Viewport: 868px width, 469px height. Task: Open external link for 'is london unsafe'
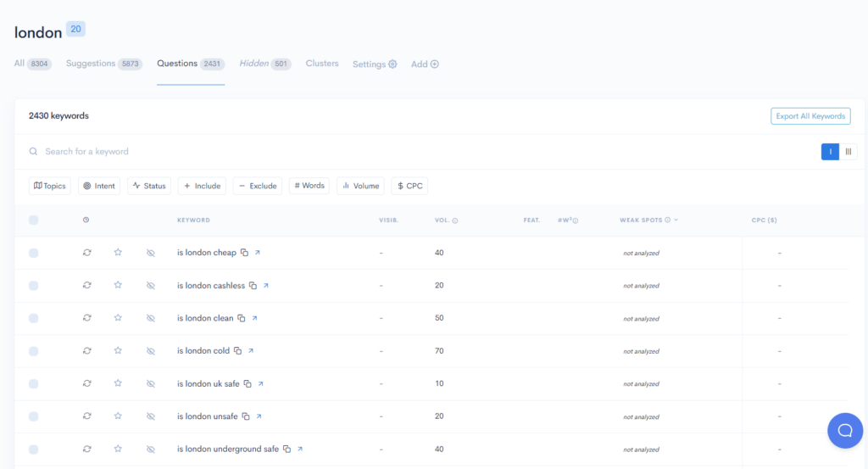pyautogui.click(x=259, y=416)
